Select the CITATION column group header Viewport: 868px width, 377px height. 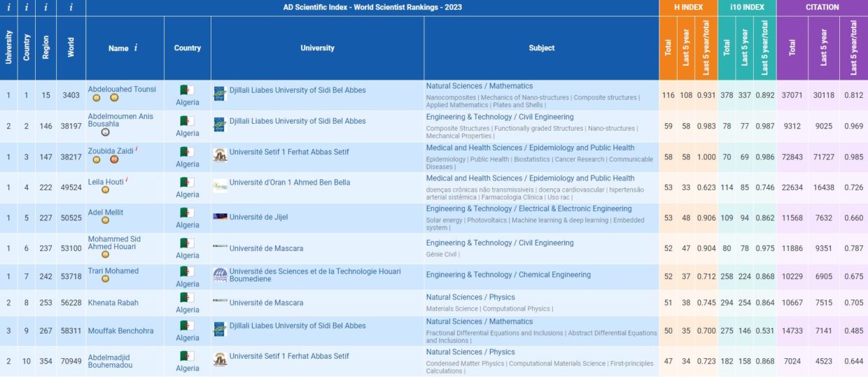click(822, 8)
